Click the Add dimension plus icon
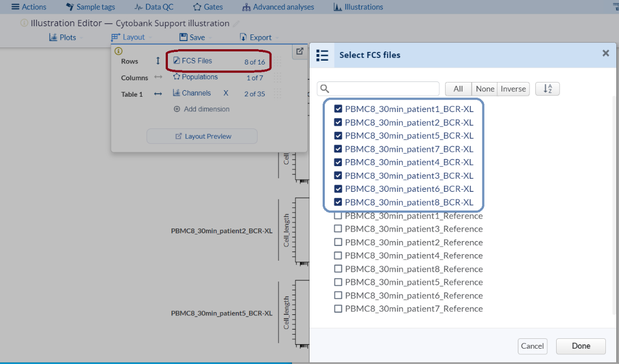Image resolution: width=619 pixels, height=364 pixels. 177,109
